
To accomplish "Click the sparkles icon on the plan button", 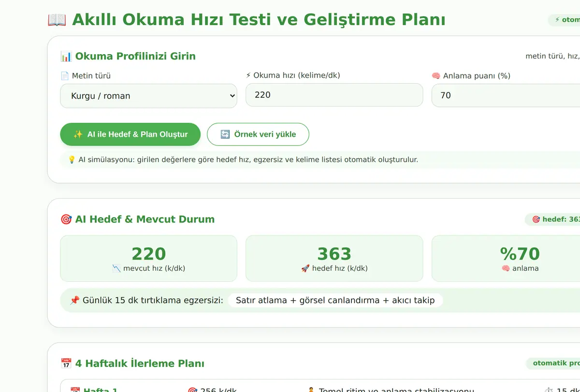I will pyautogui.click(x=78, y=134).
